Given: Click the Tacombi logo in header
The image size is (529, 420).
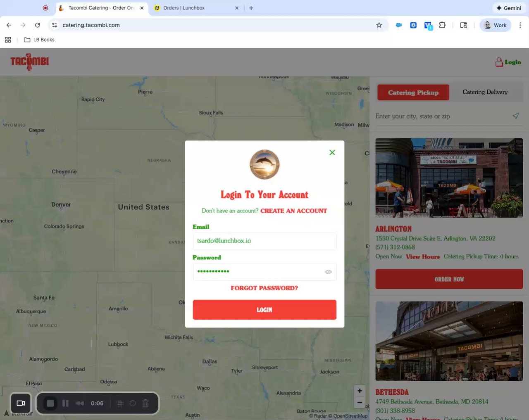Looking at the screenshot, I should [x=29, y=62].
